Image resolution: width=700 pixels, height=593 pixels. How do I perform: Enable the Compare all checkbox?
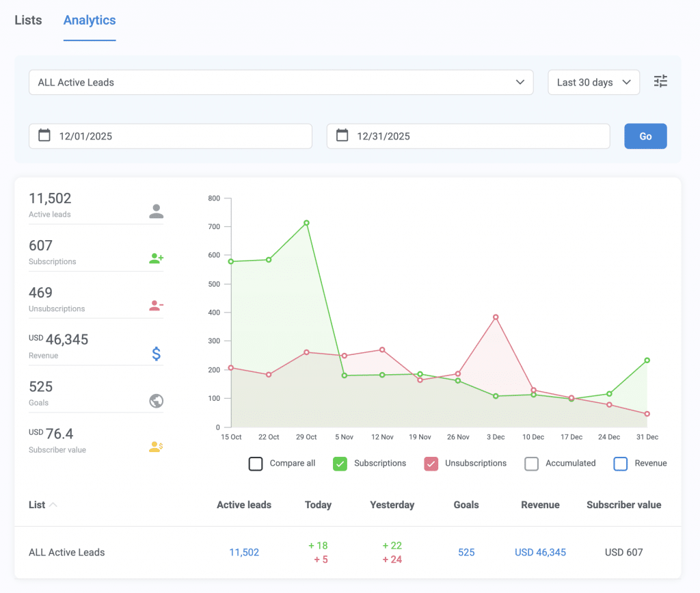coord(256,464)
